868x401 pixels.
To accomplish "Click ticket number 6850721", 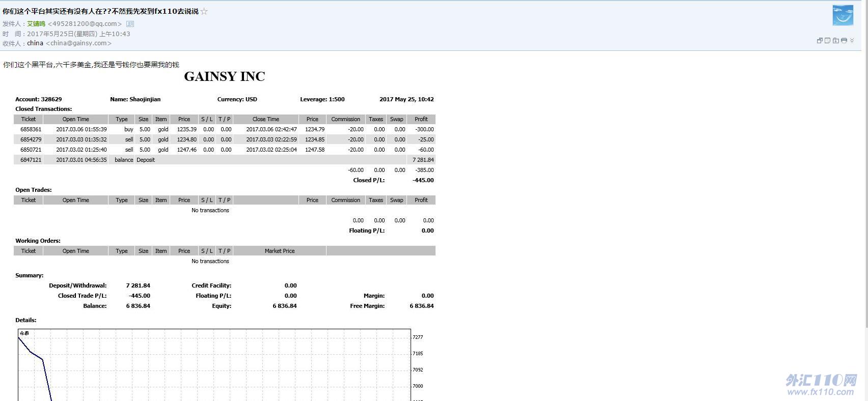I will [x=31, y=150].
